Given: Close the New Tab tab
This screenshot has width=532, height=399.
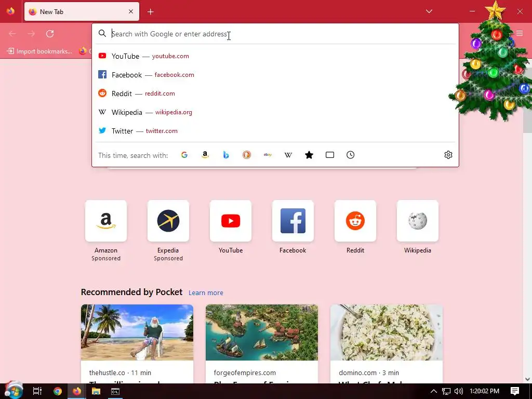Looking at the screenshot, I should pos(131,11).
